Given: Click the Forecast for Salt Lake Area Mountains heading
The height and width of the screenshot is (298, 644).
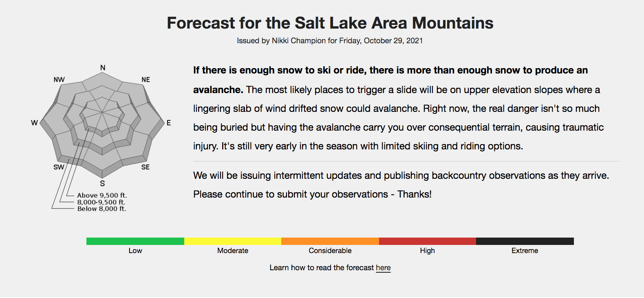Looking at the screenshot, I should (x=330, y=23).
